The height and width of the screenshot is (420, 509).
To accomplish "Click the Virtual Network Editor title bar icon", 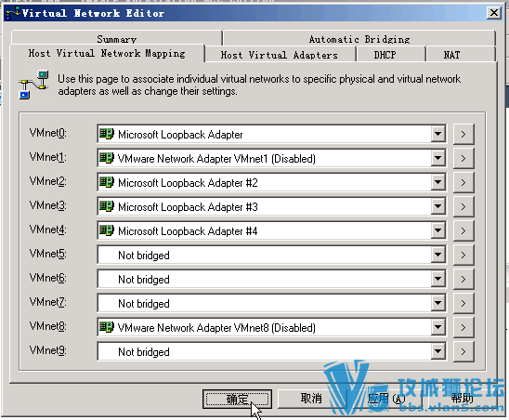I will 13,13.
